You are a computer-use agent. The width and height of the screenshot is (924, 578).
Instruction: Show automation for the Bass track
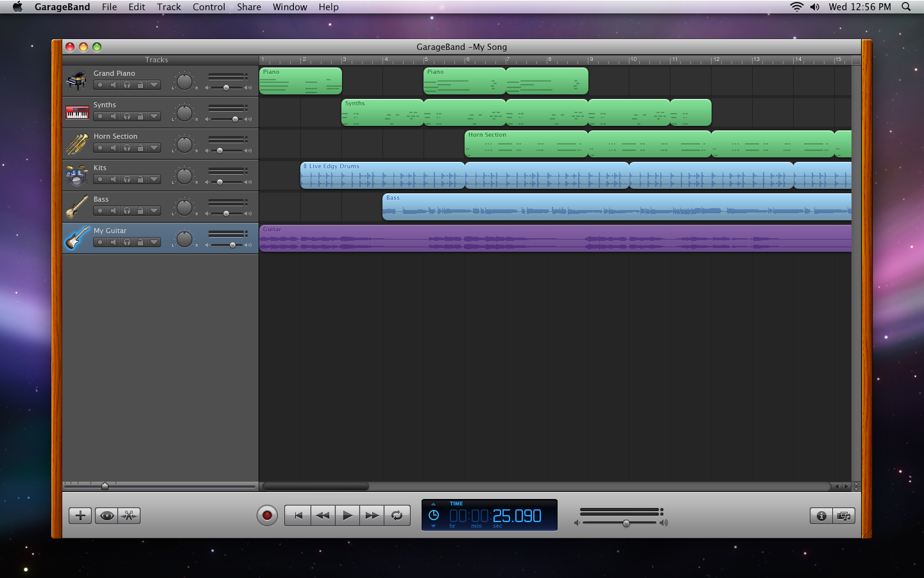154,211
